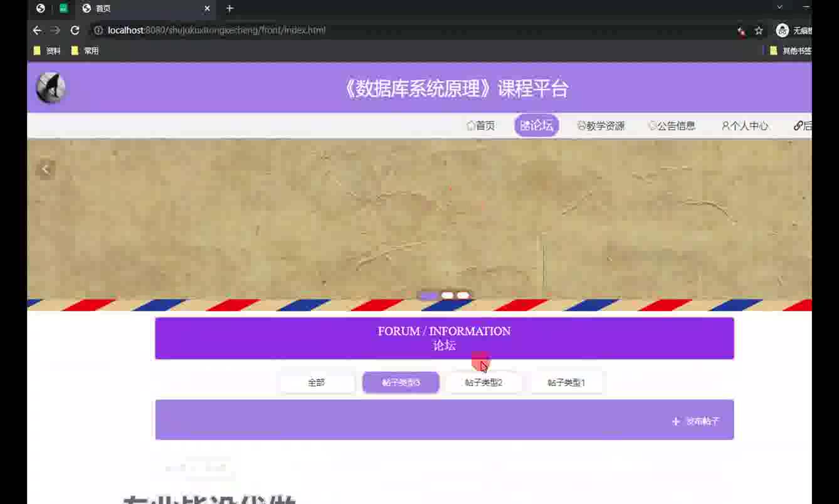Open the 资料 bookmarks folder
Viewport: 839px width, 504px height.
(47, 51)
